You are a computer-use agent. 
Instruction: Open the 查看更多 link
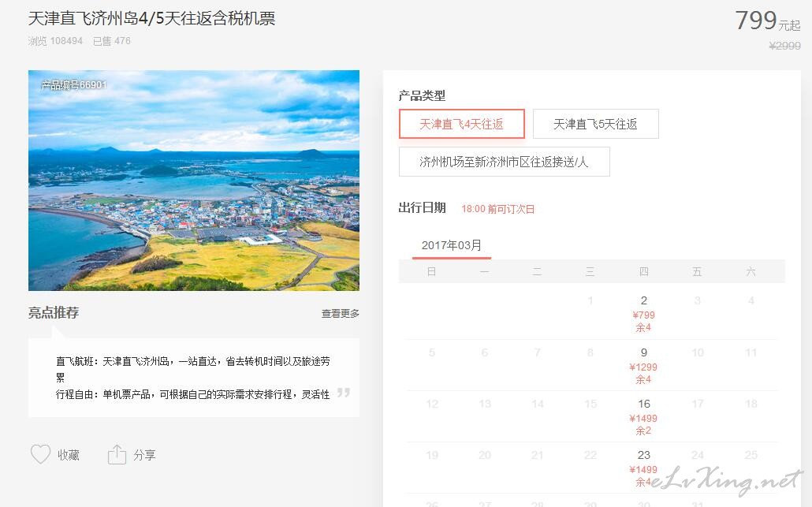pyautogui.click(x=341, y=313)
